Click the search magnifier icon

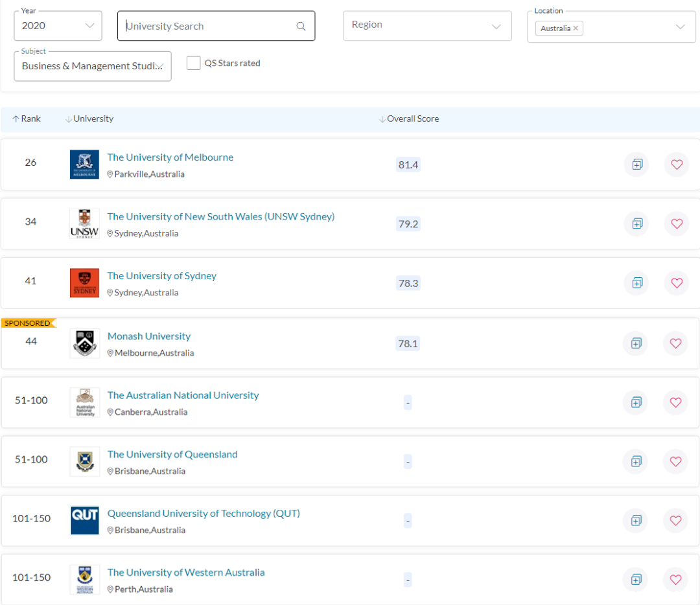(x=301, y=27)
